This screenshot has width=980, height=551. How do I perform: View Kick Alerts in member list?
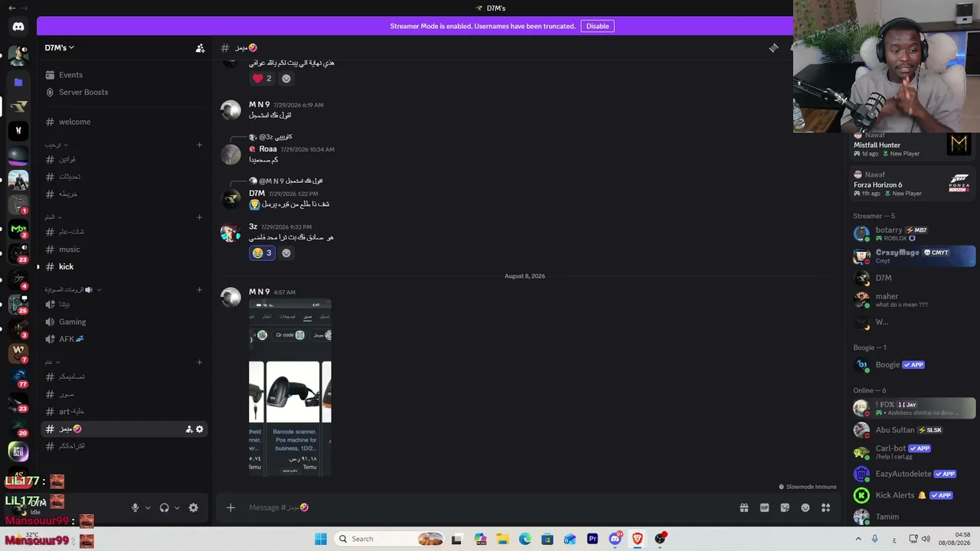tap(914, 495)
